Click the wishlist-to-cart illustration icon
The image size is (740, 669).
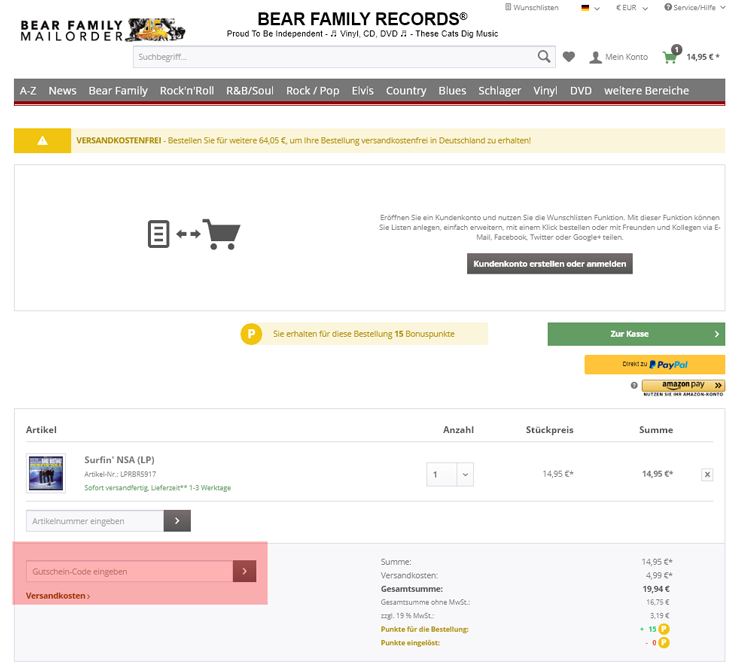[x=194, y=234]
